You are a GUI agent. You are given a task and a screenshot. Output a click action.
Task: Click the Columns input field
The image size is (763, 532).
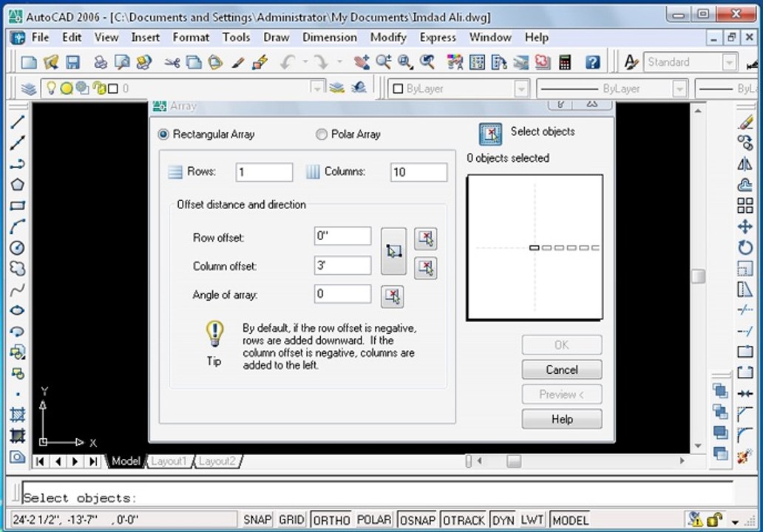(x=418, y=172)
